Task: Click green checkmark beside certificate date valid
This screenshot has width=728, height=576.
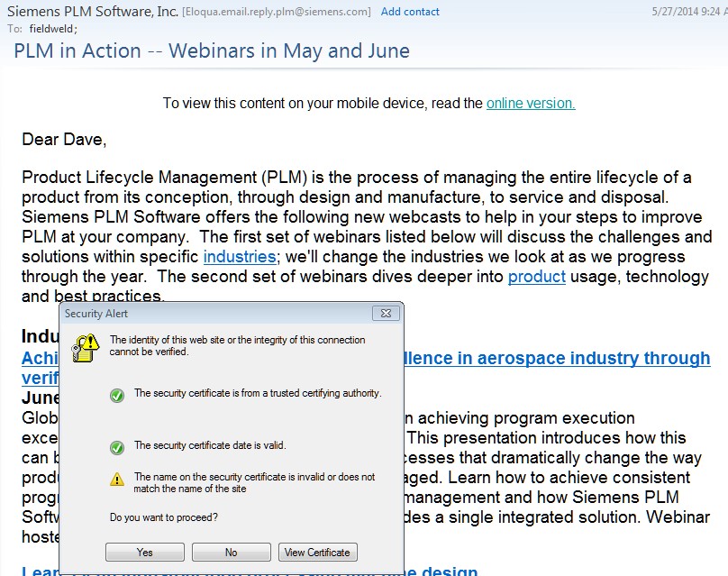Action: pyautogui.click(x=116, y=447)
